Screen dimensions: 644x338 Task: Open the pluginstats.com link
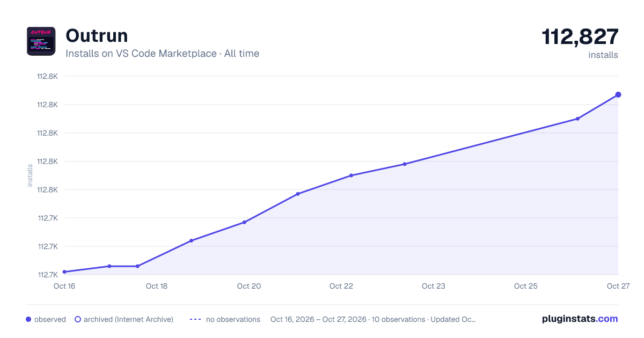[x=580, y=319]
